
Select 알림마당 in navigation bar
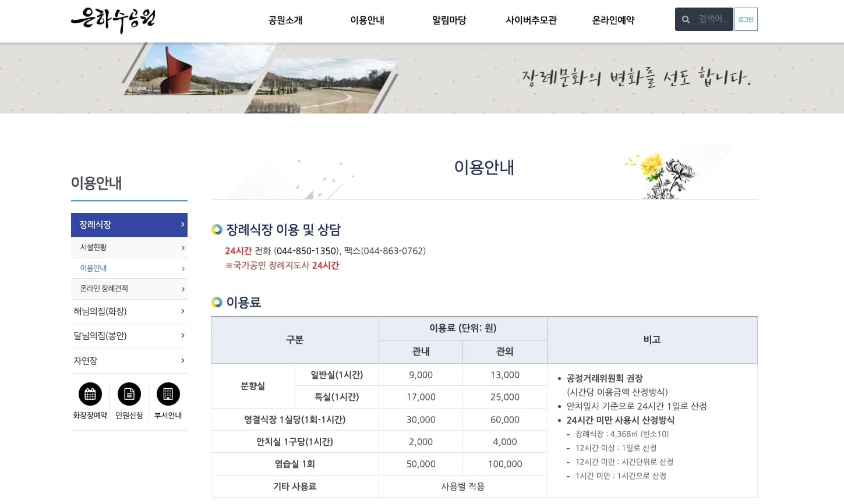pos(449,20)
